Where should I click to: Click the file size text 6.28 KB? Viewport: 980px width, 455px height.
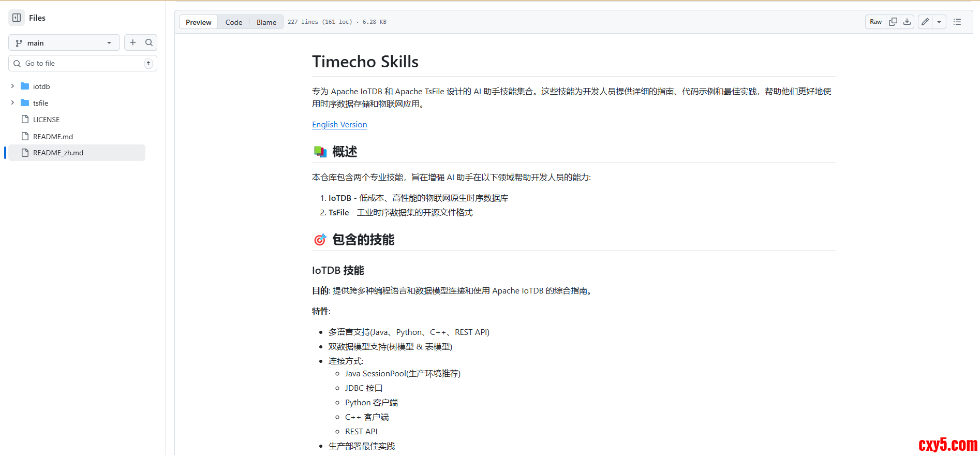pyautogui.click(x=375, y=22)
